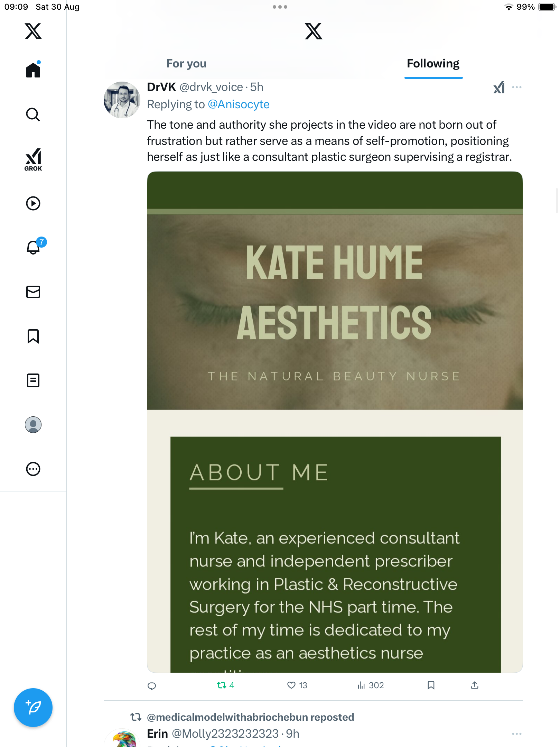Open the @Anisocyte mention link

pos(239,104)
